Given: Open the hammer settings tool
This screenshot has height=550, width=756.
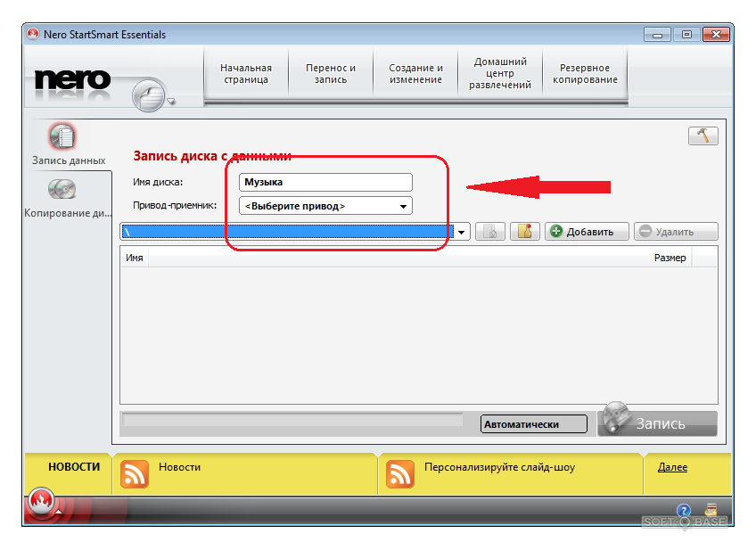Looking at the screenshot, I should [x=703, y=135].
